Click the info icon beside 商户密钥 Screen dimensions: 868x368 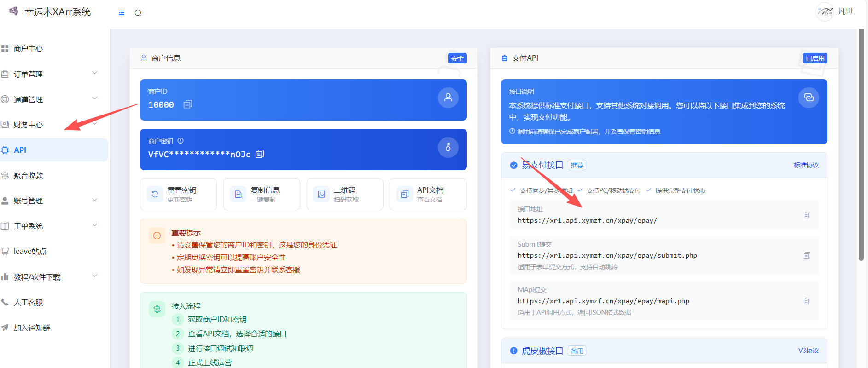tap(181, 141)
